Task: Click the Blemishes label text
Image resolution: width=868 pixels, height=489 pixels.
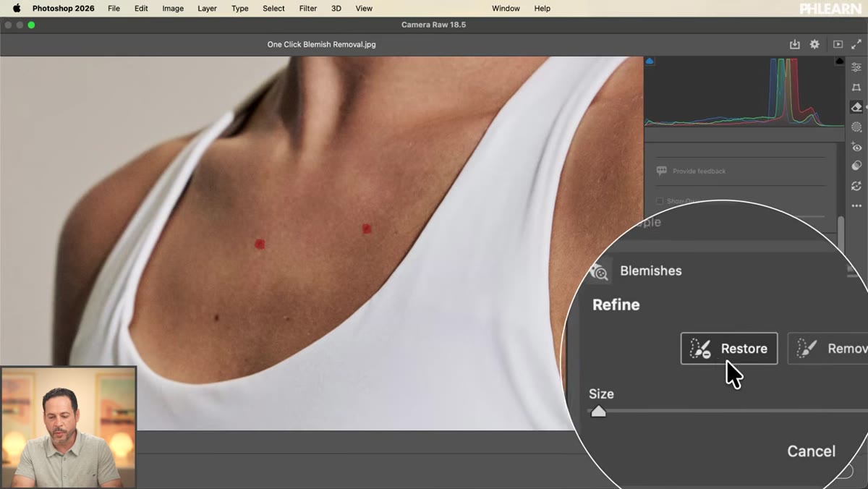Action: [651, 271]
